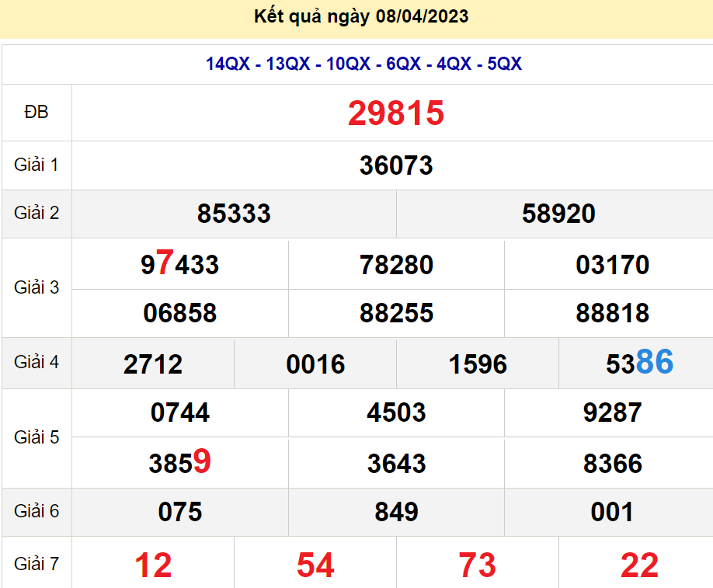This screenshot has width=713, height=588.
Task: Click the number 85333 in Giải 2
Action: tap(233, 214)
